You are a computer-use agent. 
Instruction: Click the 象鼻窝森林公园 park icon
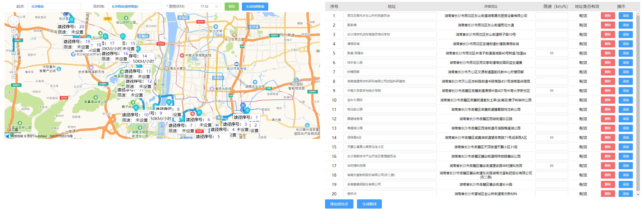pos(96,98)
